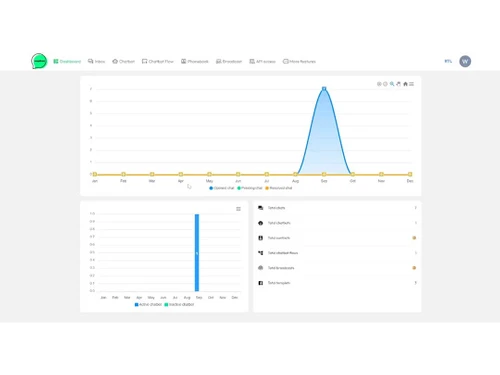The height and width of the screenshot is (375, 500).
Task: Expand the More features menu
Action: click(x=299, y=61)
